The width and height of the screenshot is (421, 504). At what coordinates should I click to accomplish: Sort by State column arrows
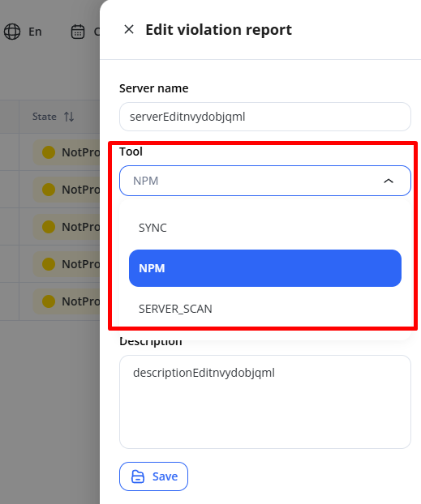[x=69, y=117]
